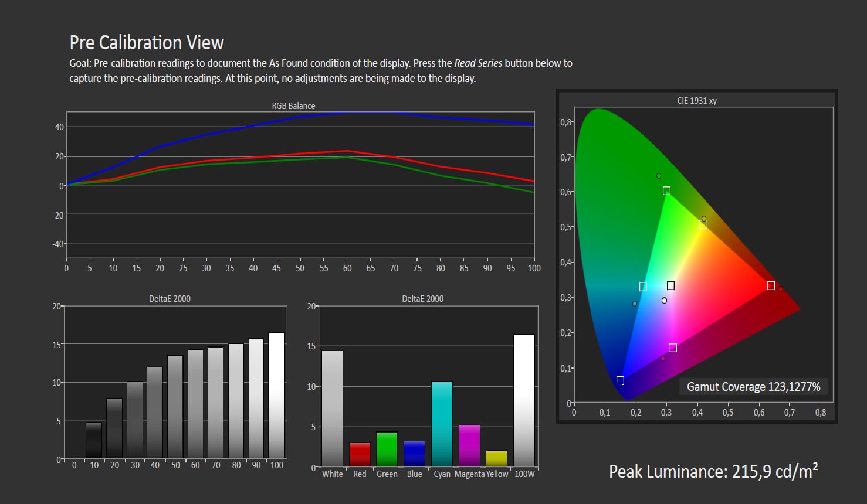Image resolution: width=867 pixels, height=504 pixels.
Task: Click the red primary target square on CIE chart
Action: [771, 286]
